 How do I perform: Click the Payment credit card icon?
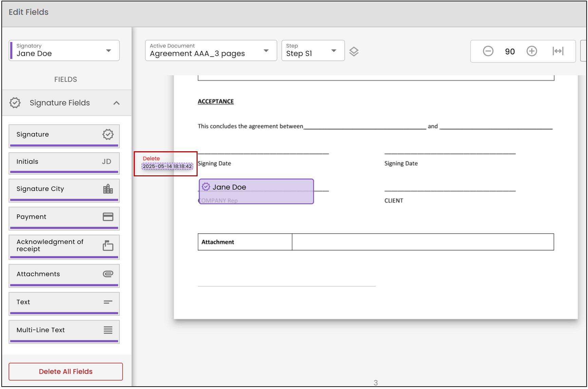click(x=108, y=217)
